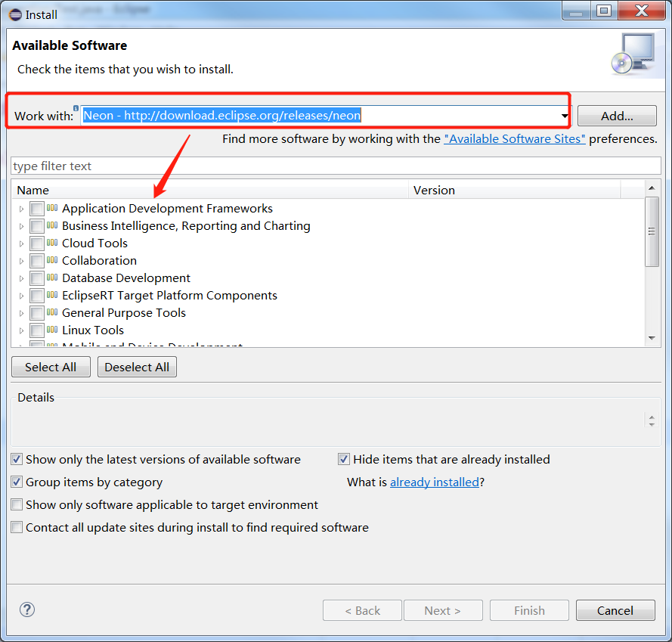
Task: Check EclipseRT Target Platform Components checkbox
Action: 37,296
